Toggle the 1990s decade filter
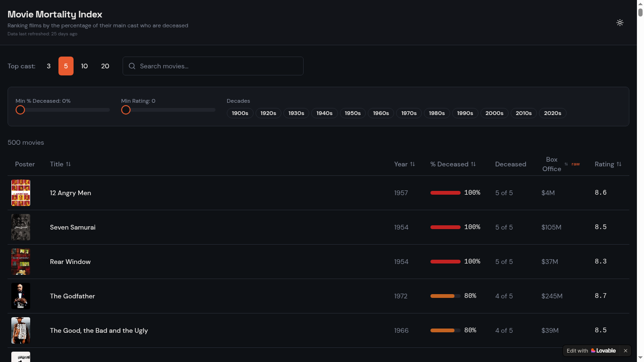The height and width of the screenshot is (362, 644). (465, 113)
